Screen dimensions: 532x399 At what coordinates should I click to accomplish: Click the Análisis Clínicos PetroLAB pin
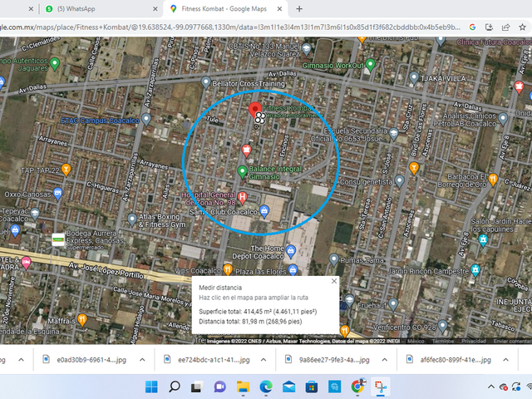(x=503, y=118)
